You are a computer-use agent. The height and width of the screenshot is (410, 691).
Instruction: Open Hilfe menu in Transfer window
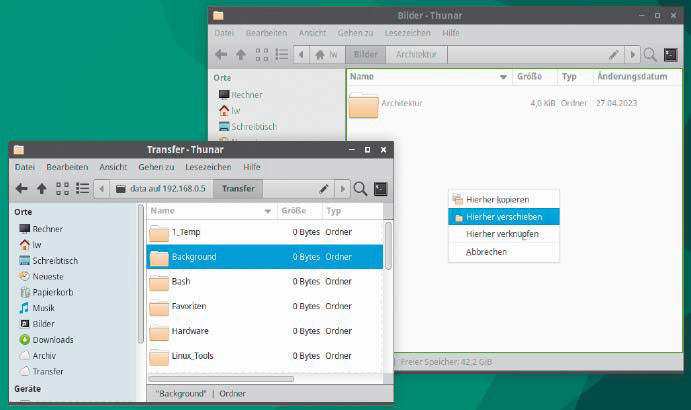coord(252,167)
